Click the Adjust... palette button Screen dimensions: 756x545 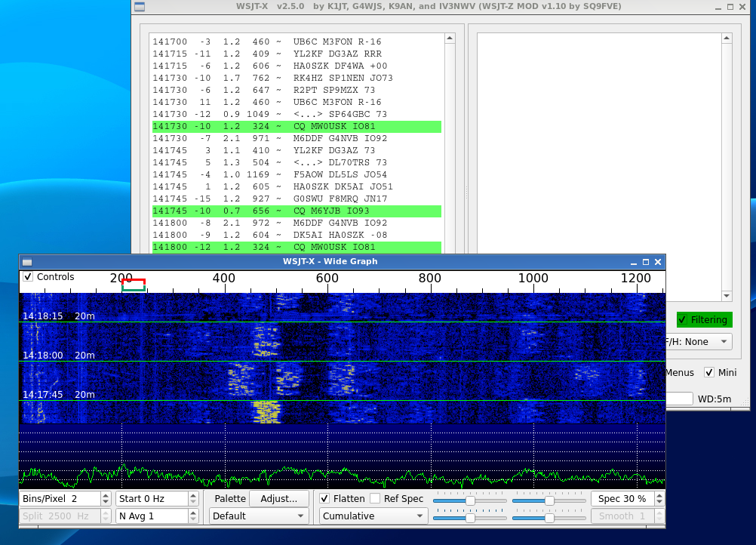tap(278, 499)
